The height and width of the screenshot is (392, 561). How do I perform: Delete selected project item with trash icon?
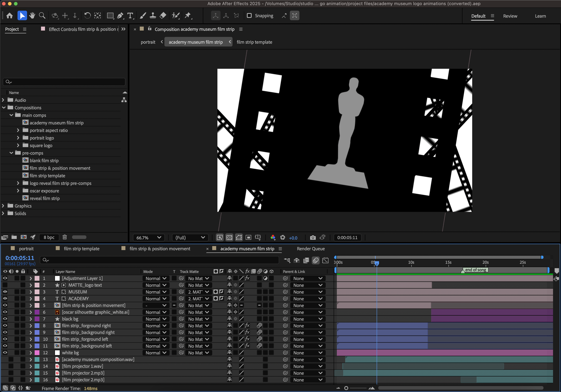click(x=64, y=237)
